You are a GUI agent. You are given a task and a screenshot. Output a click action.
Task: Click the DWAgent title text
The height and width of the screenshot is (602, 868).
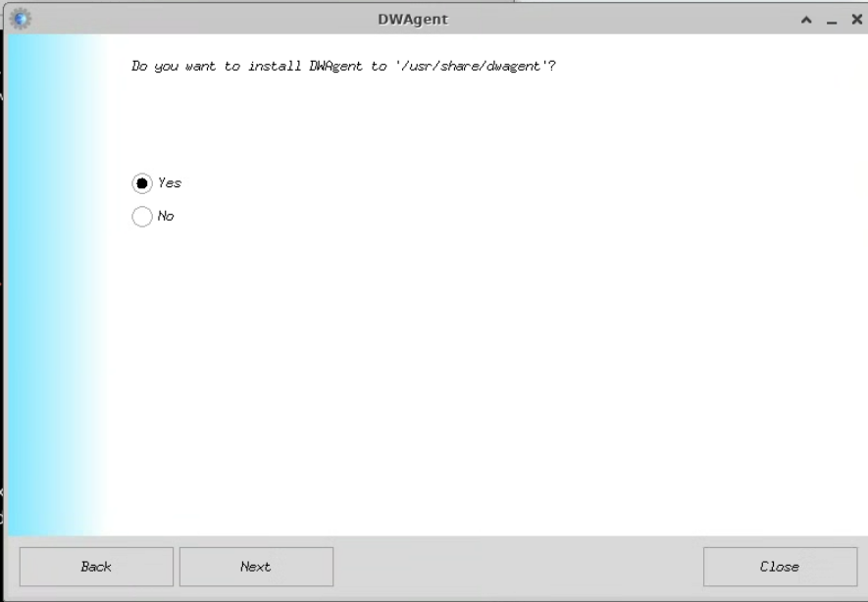point(413,20)
